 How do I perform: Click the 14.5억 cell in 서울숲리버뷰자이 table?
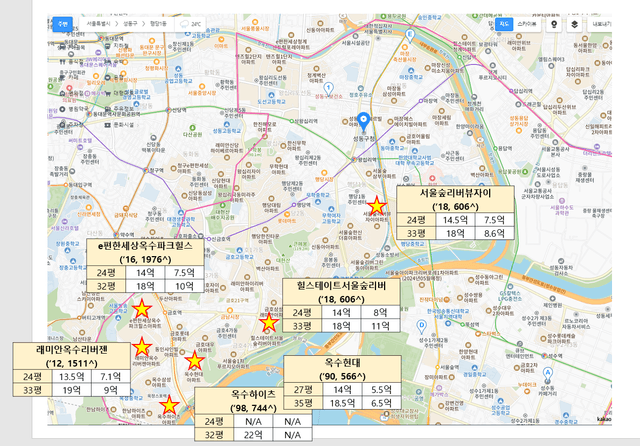[455, 220]
